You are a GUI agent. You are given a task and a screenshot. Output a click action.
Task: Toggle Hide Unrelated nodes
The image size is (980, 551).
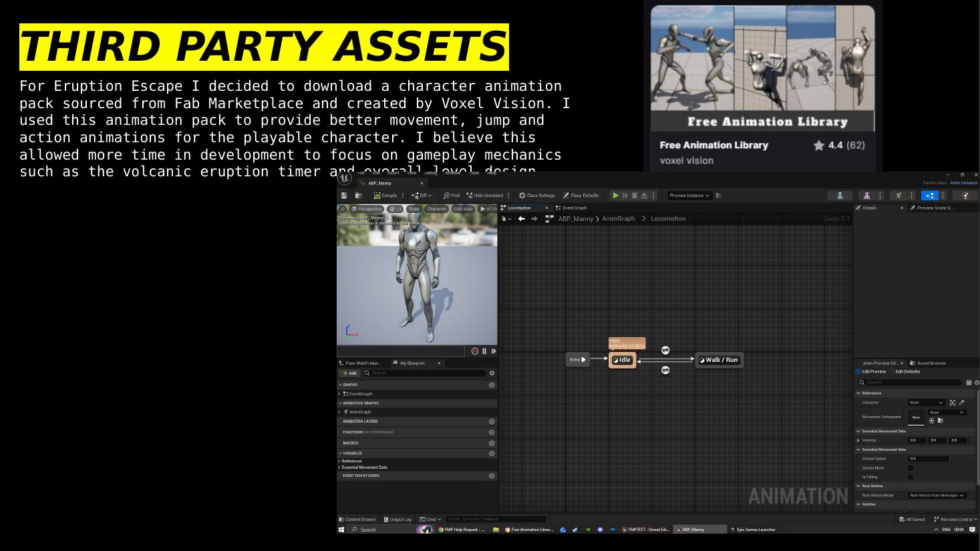[x=485, y=196]
